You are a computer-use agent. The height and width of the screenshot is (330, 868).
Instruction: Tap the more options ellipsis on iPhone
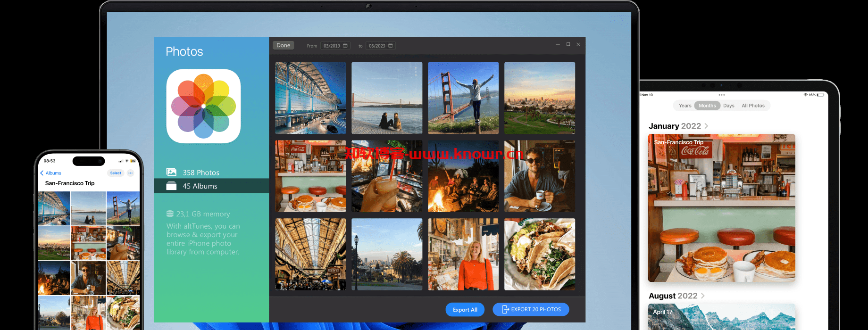(131, 173)
